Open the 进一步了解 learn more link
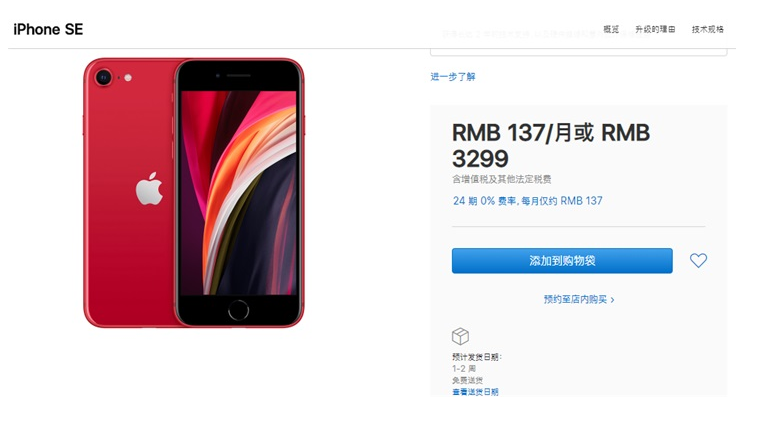This screenshot has width=764, height=428. pyautogui.click(x=453, y=77)
